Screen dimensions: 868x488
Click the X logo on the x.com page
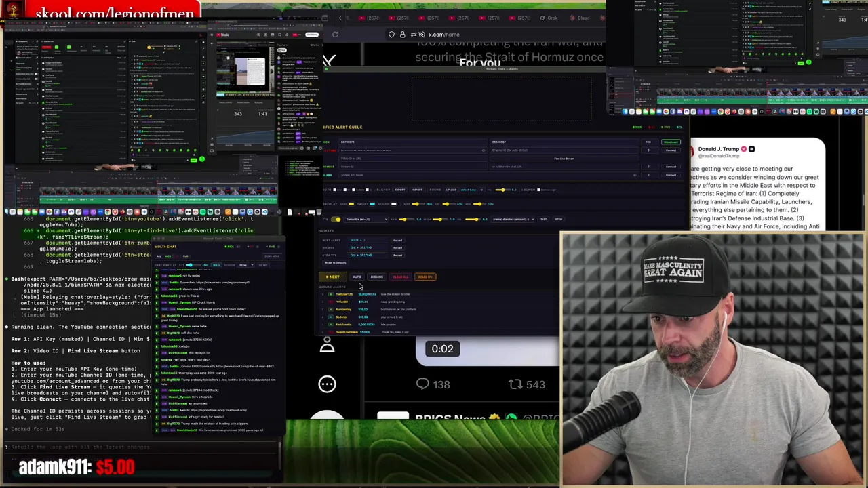coord(329,60)
